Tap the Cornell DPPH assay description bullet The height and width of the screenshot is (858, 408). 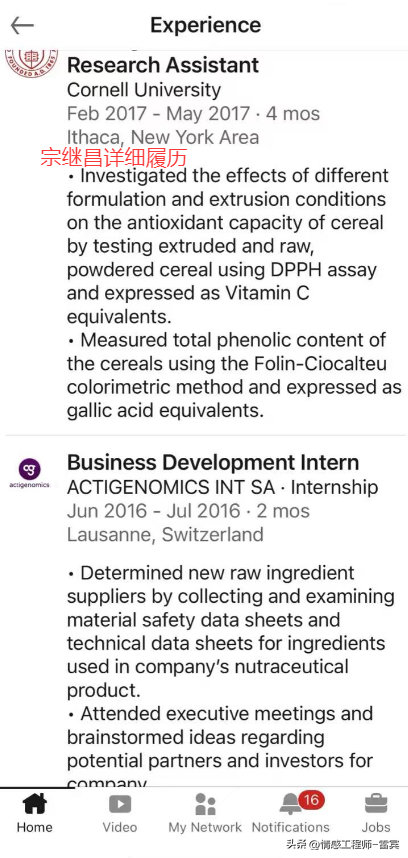[x=229, y=246]
